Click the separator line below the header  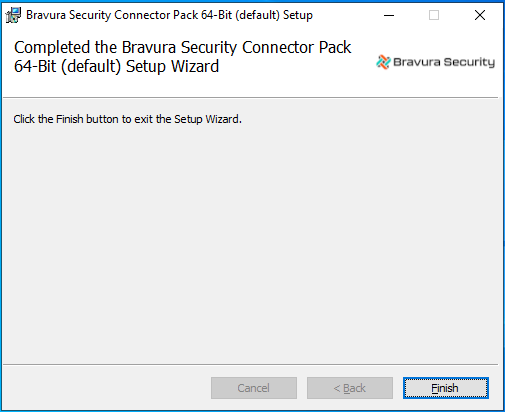click(251, 98)
